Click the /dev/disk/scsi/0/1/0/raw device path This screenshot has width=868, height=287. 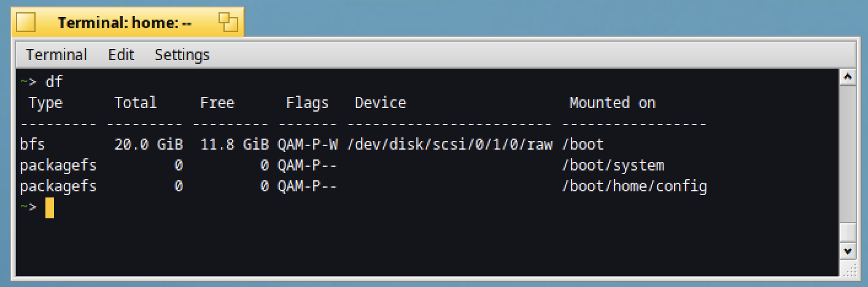pos(450,145)
